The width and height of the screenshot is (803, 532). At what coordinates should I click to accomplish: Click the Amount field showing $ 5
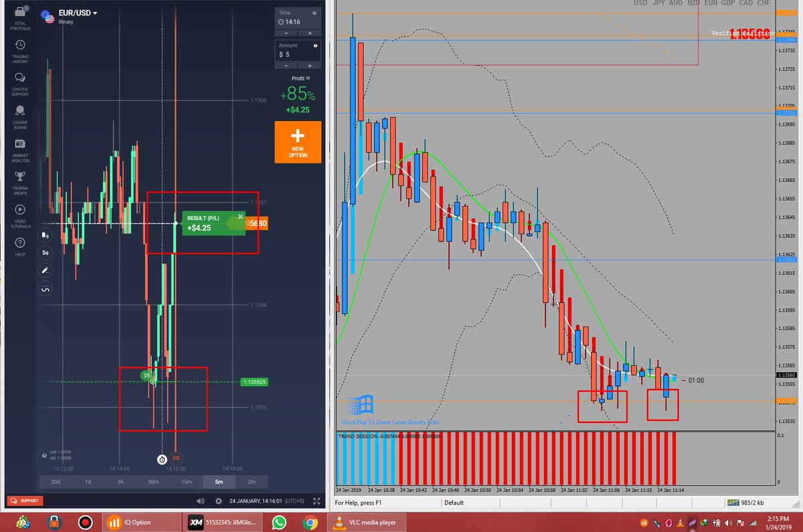(298, 51)
